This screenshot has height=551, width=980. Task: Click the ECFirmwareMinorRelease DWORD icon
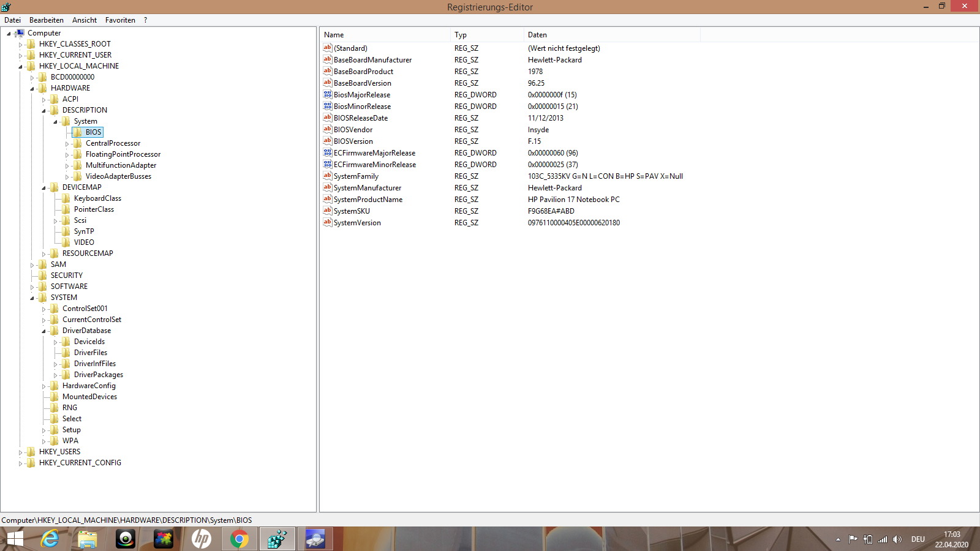[328, 164]
